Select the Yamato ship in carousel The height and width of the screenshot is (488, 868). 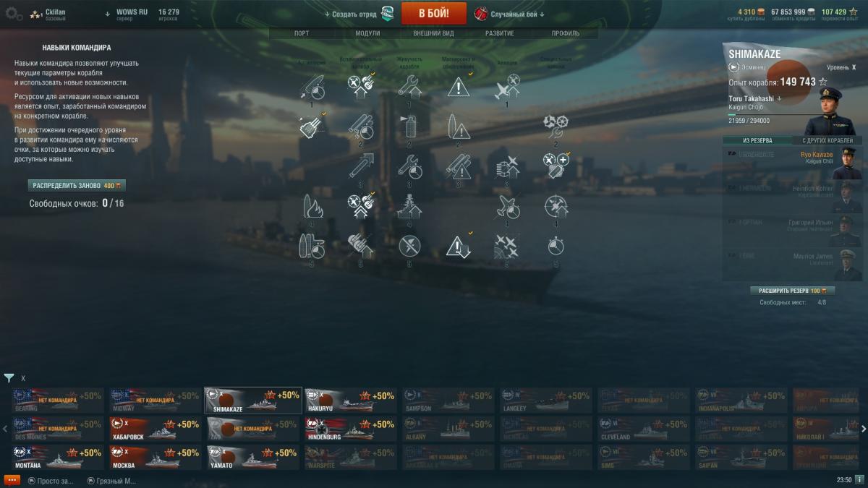[x=253, y=458]
